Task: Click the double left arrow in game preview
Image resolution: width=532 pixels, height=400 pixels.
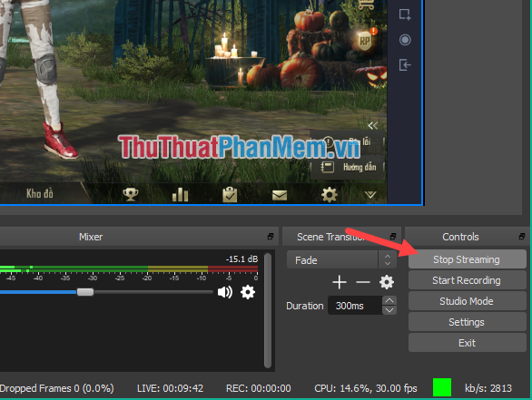Action: coord(372,126)
